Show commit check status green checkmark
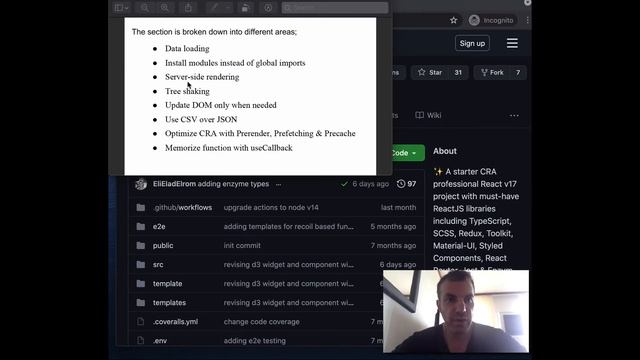 tap(344, 184)
